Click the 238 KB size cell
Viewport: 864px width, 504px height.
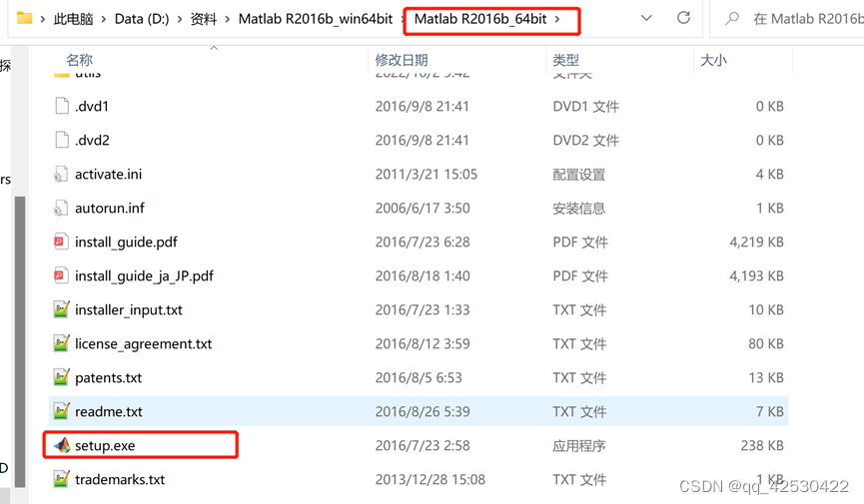762,445
